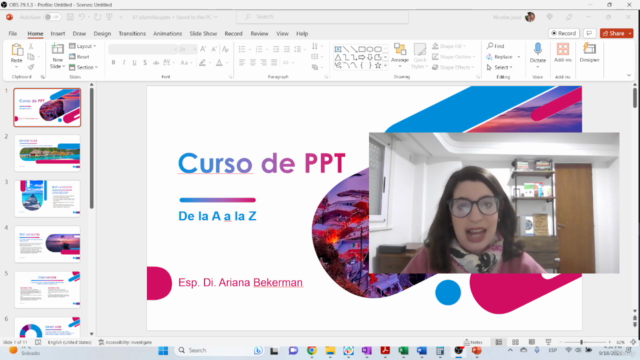The width and height of the screenshot is (640, 360).
Task: Open the font size dropdown
Action: tap(195, 49)
